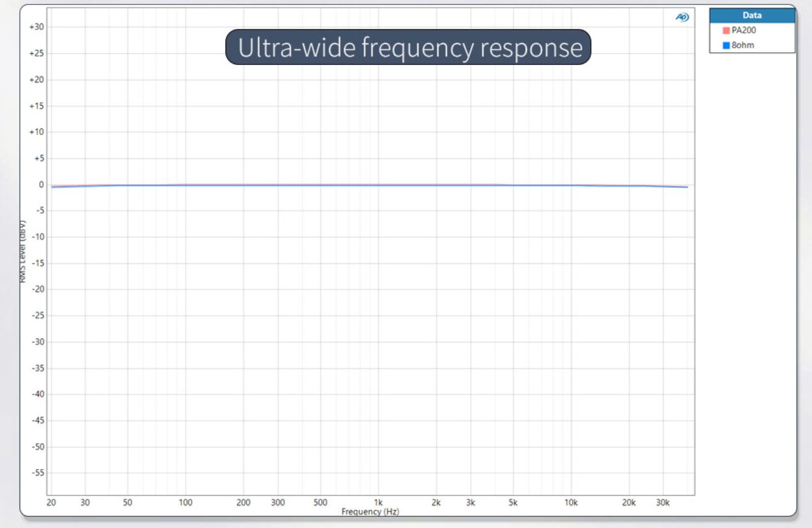The image size is (812, 528).
Task: Click the 'Ultra-wide frequency response' title banner
Action: point(408,47)
